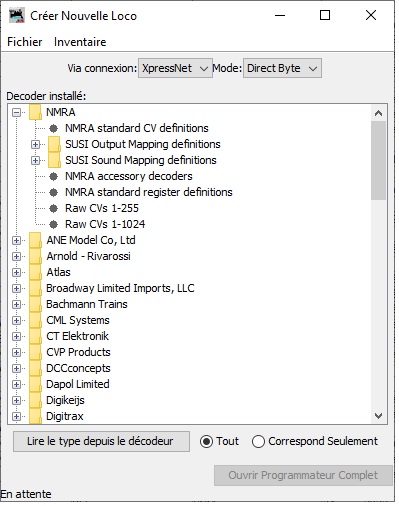This screenshot has height=506, width=399.
Task: Click the DCCconcepts folder icon
Action: [35, 368]
